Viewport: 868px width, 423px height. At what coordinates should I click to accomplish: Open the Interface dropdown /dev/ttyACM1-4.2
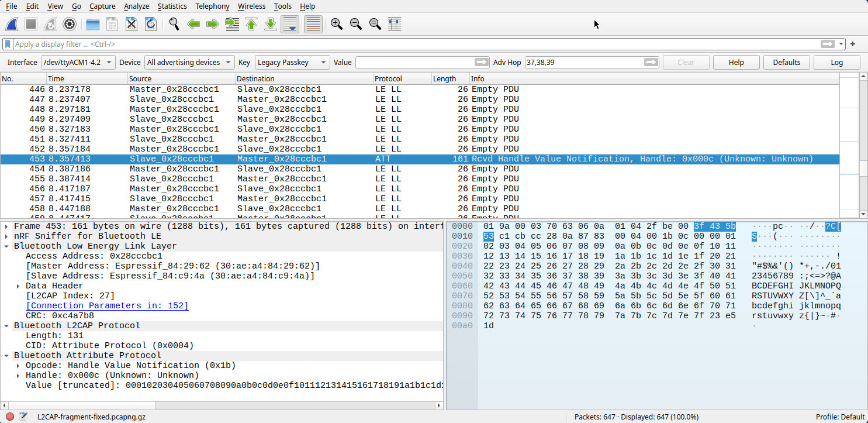point(78,63)
